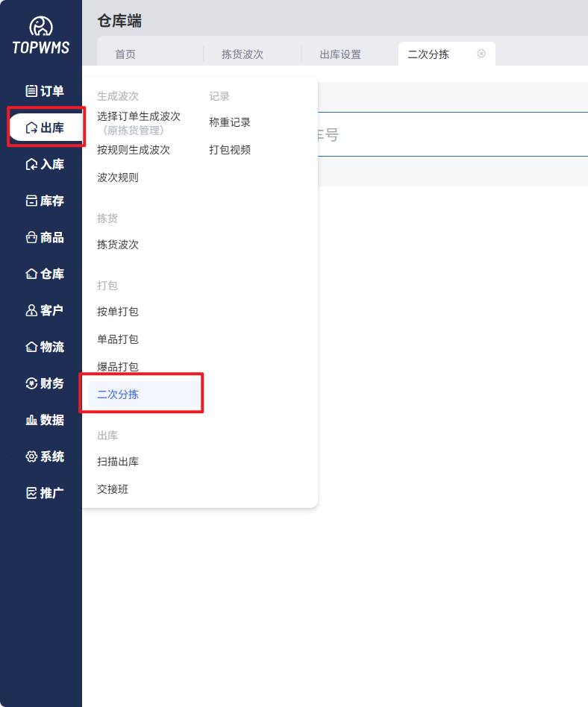Open 扫描出库 menu entry
This screenshot has width=588, height=707.
point(118,462)
